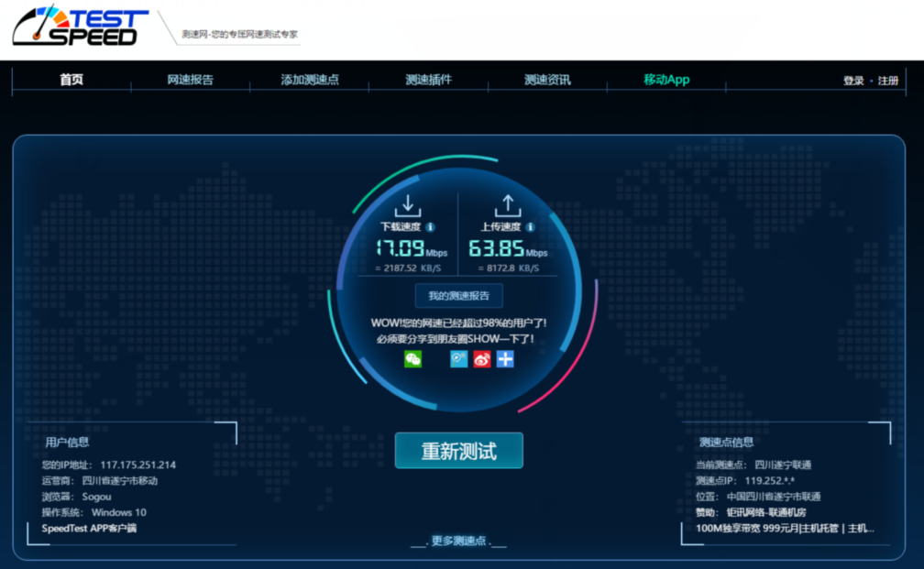Share the result via the Sina Weibo icon
The image size is (924, 569).
(x=482, y=359)
